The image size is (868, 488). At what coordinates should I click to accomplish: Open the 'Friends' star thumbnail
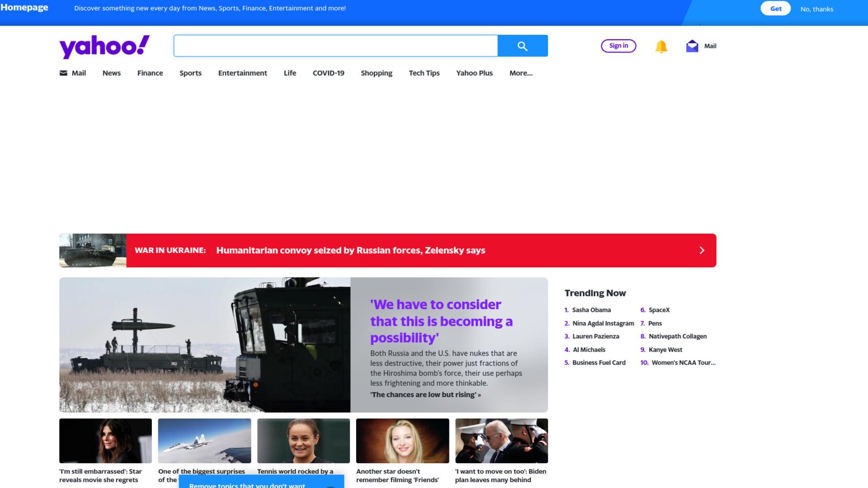402,441
